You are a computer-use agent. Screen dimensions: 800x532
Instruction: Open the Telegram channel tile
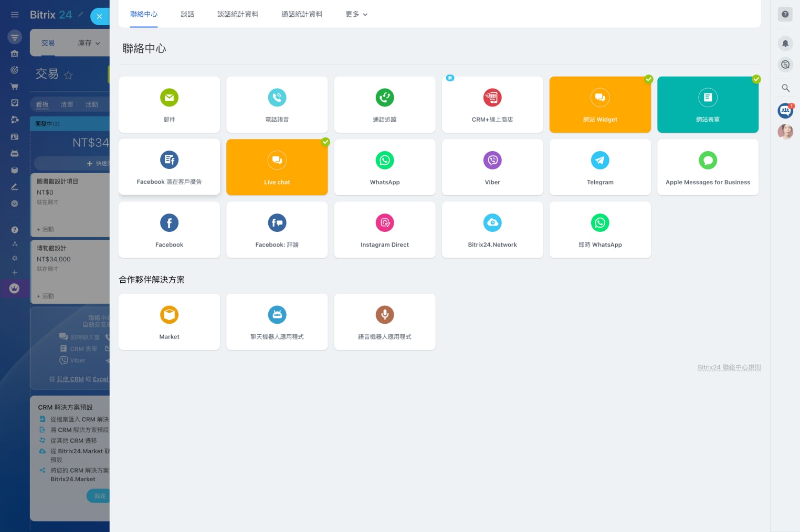(x=600, y=167)
